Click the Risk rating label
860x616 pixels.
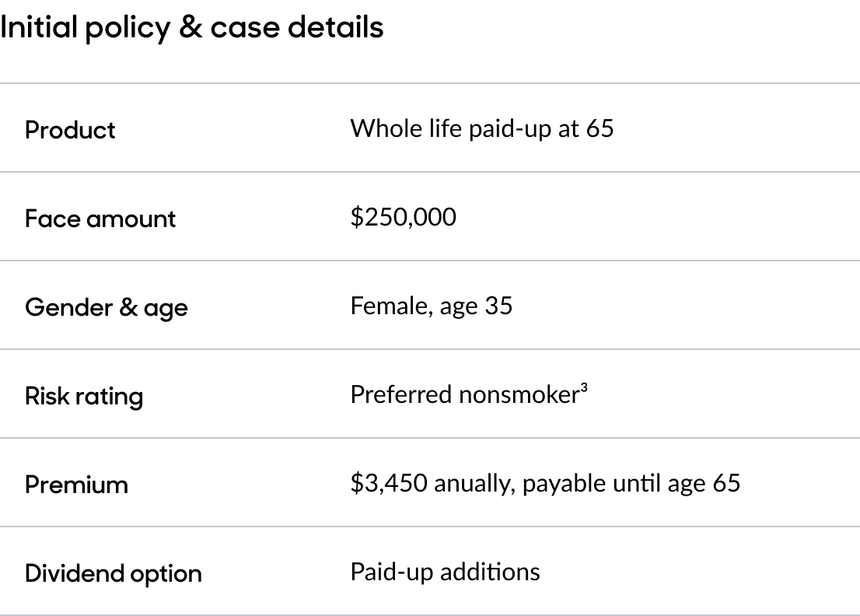pos(84,396)
